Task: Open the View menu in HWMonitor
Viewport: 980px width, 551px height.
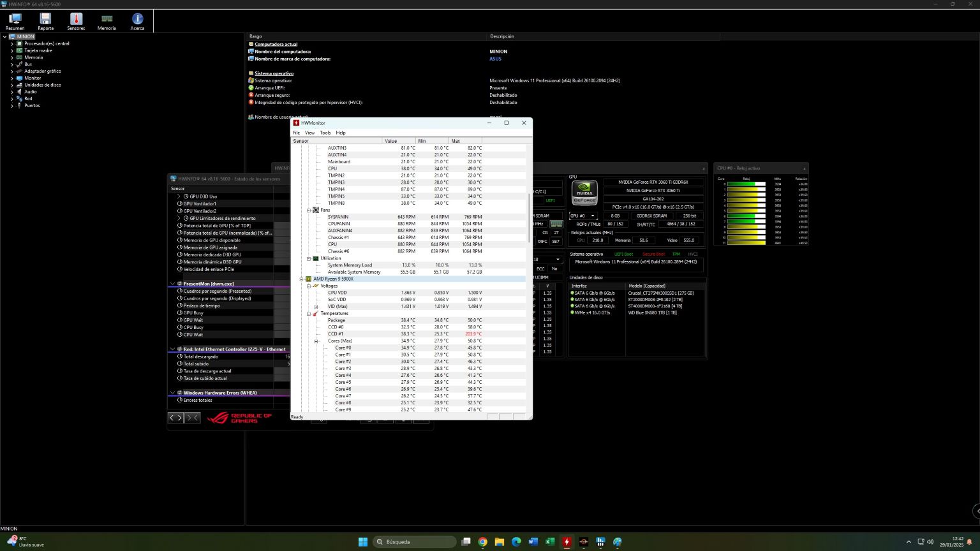Action: [309, 133]
